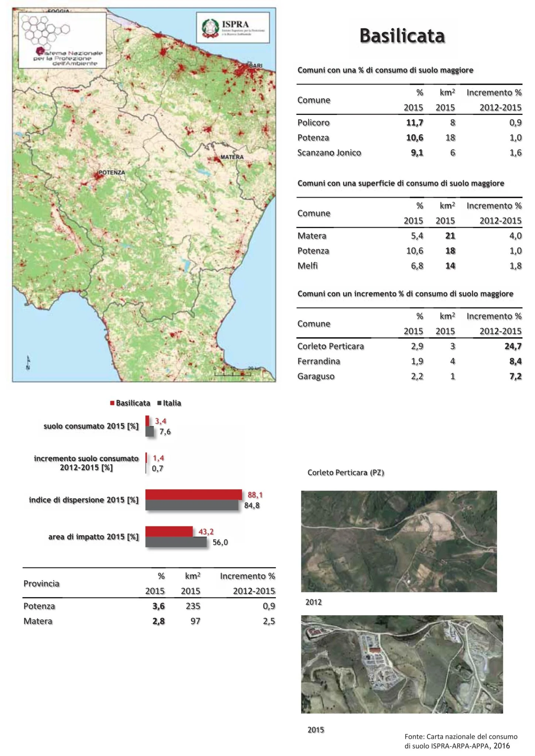This screenshot has height=756, width=535.
Task: Click the 'Garaguso' row name
Action: click(x=316, y=376)
